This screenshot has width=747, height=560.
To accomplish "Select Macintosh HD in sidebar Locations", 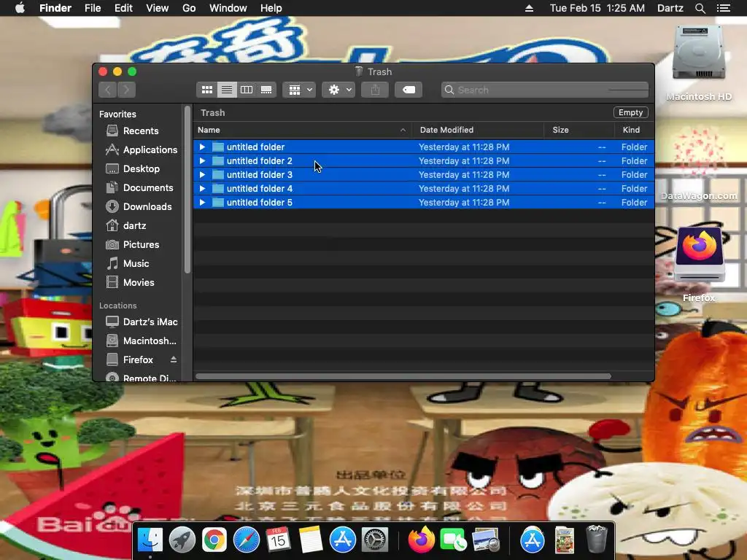I will pyautogui.click(x=141, y=341).
